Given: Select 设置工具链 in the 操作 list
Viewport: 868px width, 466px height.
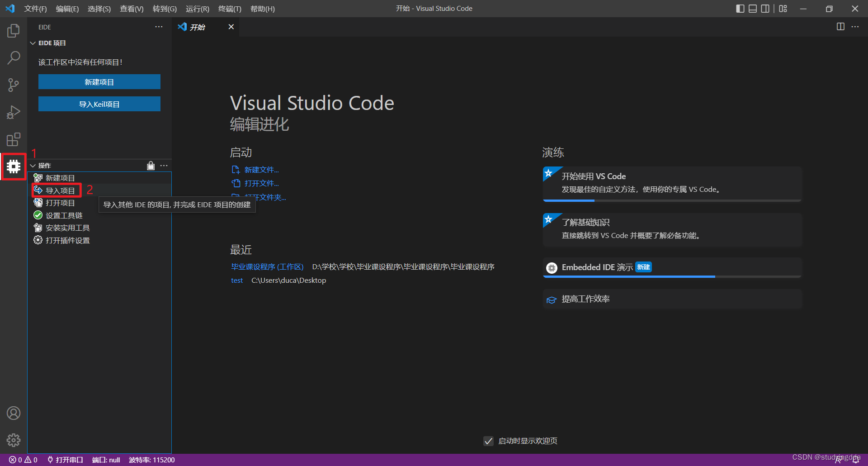Looking at the screenshot, I should click(99, 215).
